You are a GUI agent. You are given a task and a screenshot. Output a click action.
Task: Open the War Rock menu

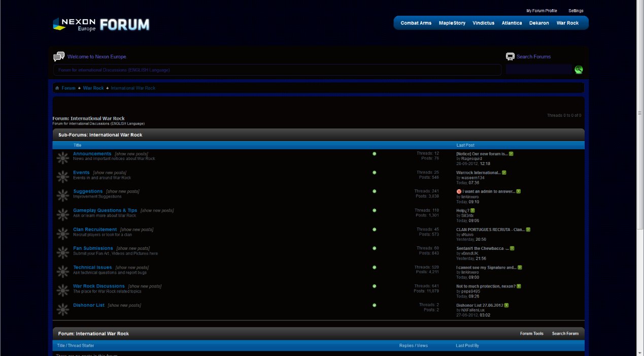click(x=567, y=23)
